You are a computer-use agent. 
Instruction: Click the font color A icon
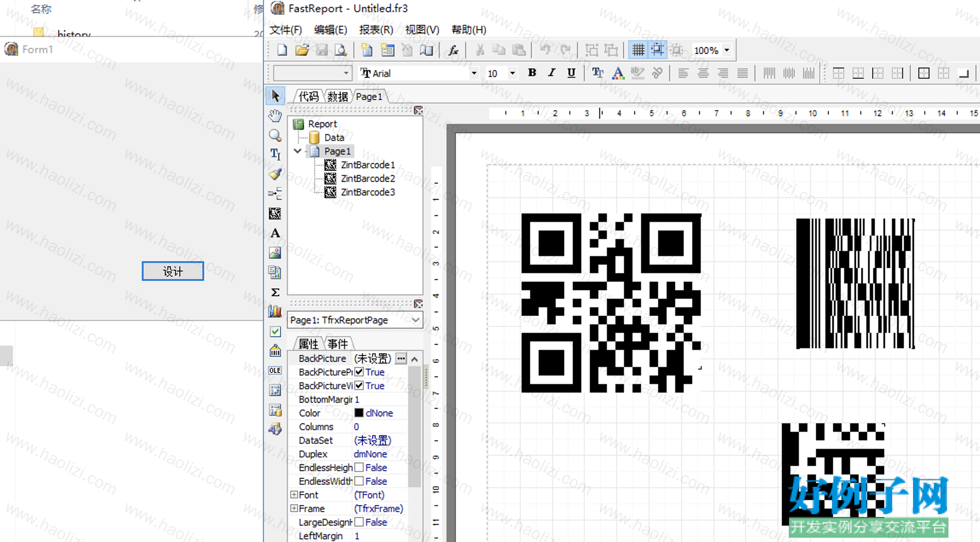pyautogui.click(x=618, y=73)
